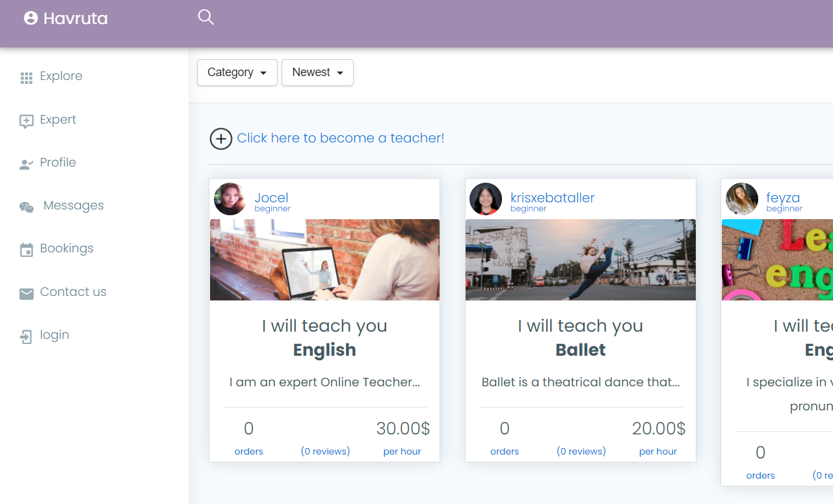
Task: Go to Explore in sidebar
Action: 61,76
